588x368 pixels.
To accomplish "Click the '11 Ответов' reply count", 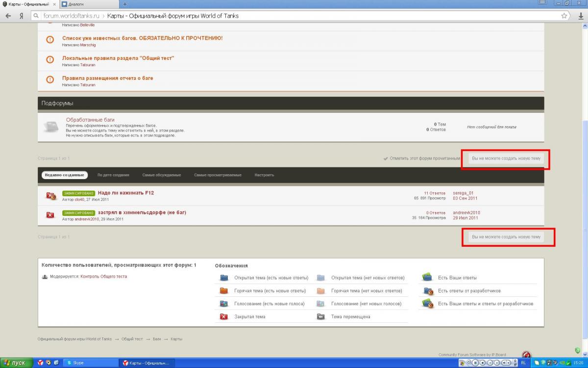I will [x=435, y=193].
